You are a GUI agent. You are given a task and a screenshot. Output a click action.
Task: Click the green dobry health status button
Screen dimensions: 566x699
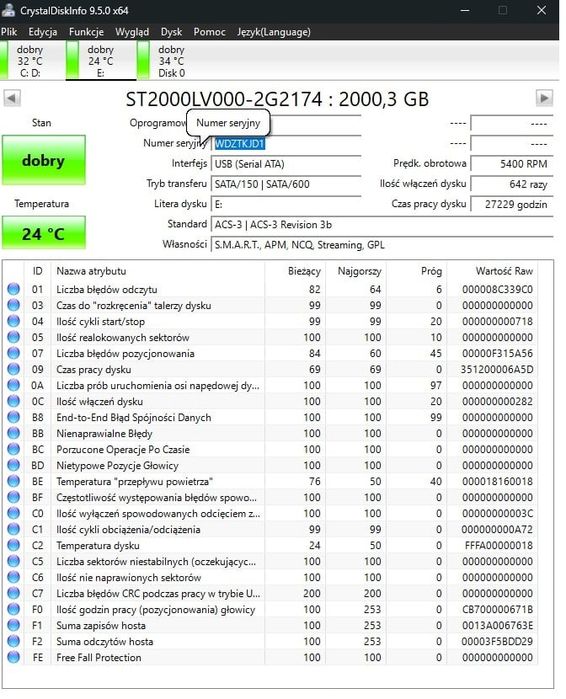point(44,160)
